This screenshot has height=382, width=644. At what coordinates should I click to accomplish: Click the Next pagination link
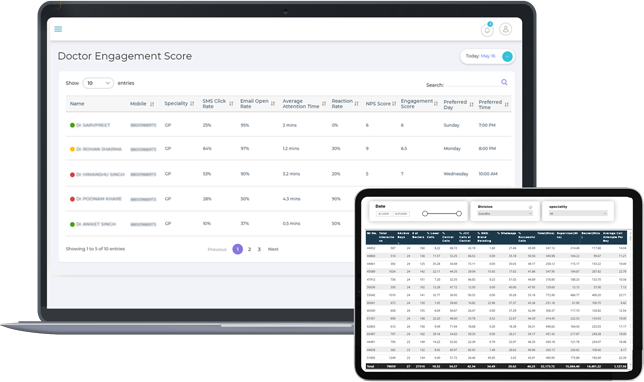point(273,249)
